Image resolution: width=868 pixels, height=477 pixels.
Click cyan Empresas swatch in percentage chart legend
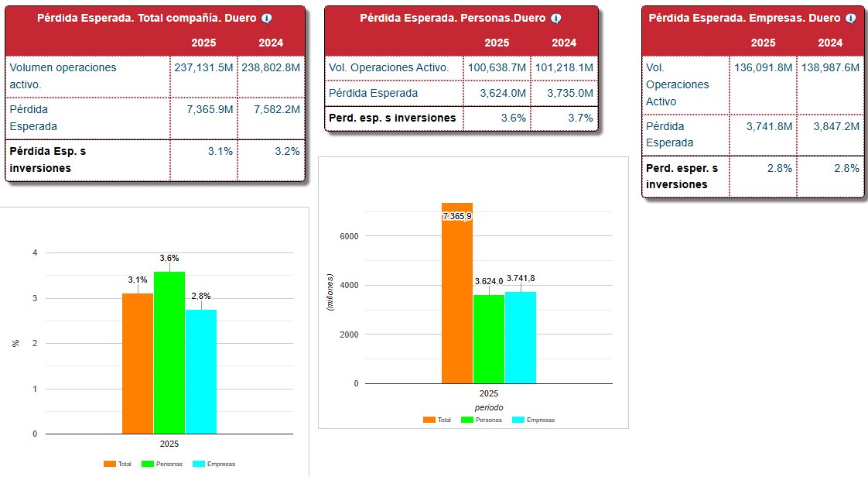pos(199,465)
